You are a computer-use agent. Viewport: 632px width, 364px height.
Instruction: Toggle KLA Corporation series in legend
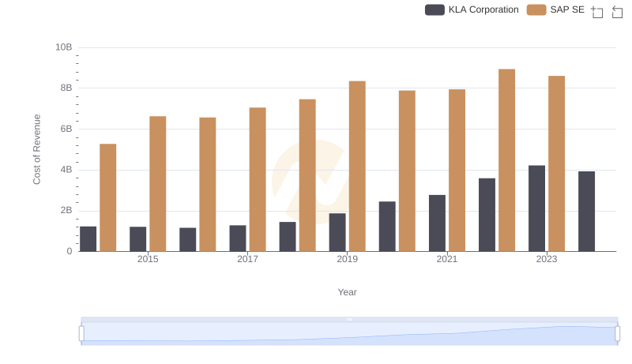pyautogui.click(x=472, y=9)
